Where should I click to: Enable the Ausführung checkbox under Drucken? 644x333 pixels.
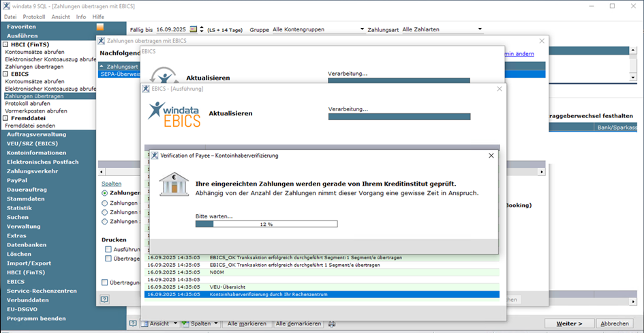click(x=108, y=250)
